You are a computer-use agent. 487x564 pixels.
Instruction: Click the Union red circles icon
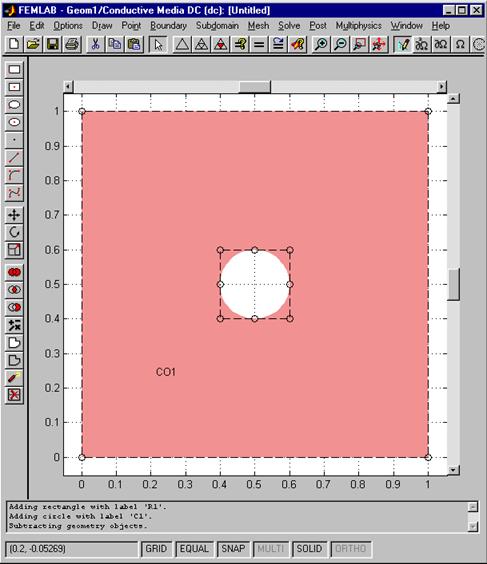point(14,272)
